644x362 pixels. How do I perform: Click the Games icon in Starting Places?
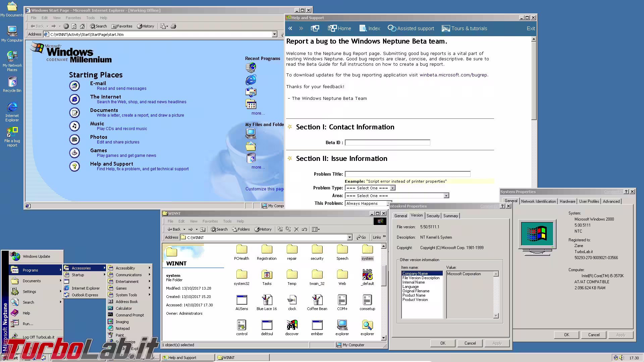74,153
